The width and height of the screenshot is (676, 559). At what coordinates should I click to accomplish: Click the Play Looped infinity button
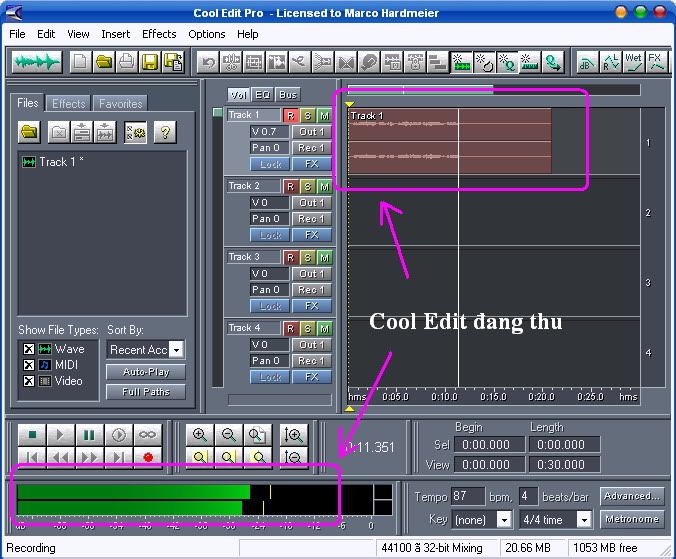pyautogui.click(x=147, y=434)
